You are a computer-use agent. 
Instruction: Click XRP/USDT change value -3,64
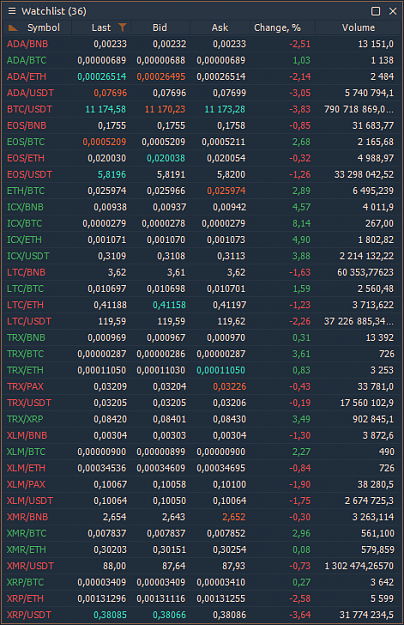click(x=300, y=615)
